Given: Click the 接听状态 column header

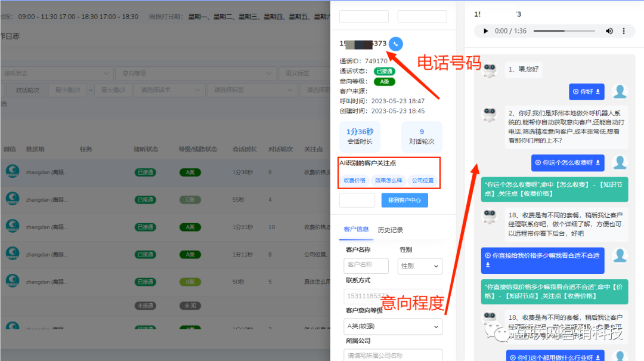Looking at the screenshot, I should 146,149.
